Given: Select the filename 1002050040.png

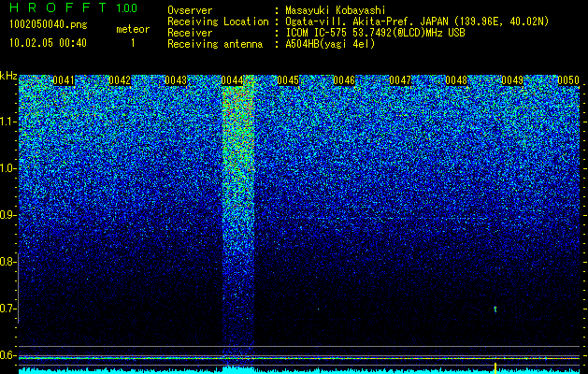Looking at the screenshot, I should pyautogui.click(x=49, y=25).
